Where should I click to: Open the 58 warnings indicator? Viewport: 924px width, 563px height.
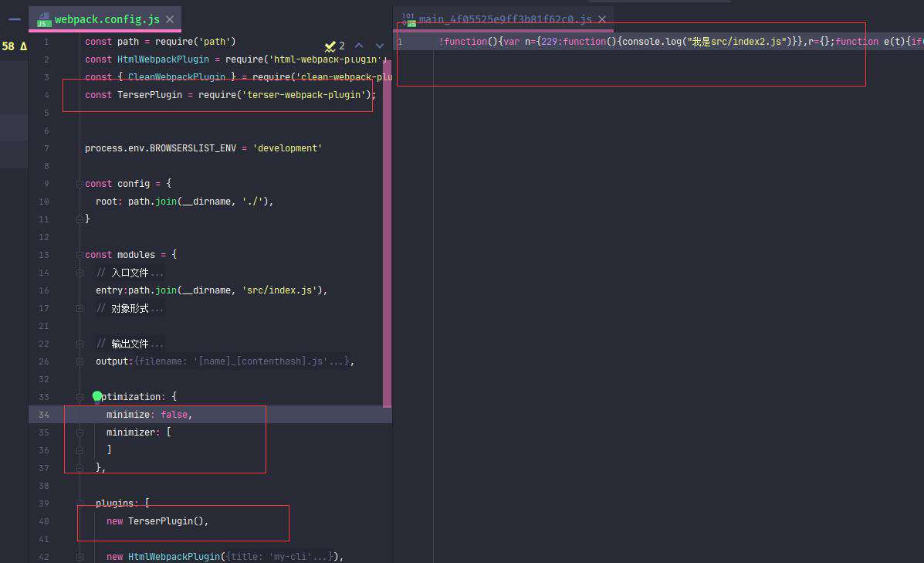[14, 46]
